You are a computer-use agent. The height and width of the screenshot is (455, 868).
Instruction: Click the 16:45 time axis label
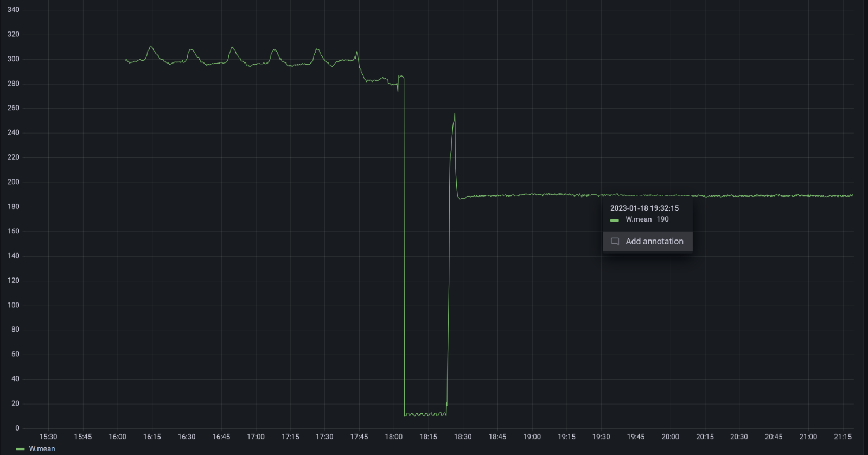pos(221,437)
